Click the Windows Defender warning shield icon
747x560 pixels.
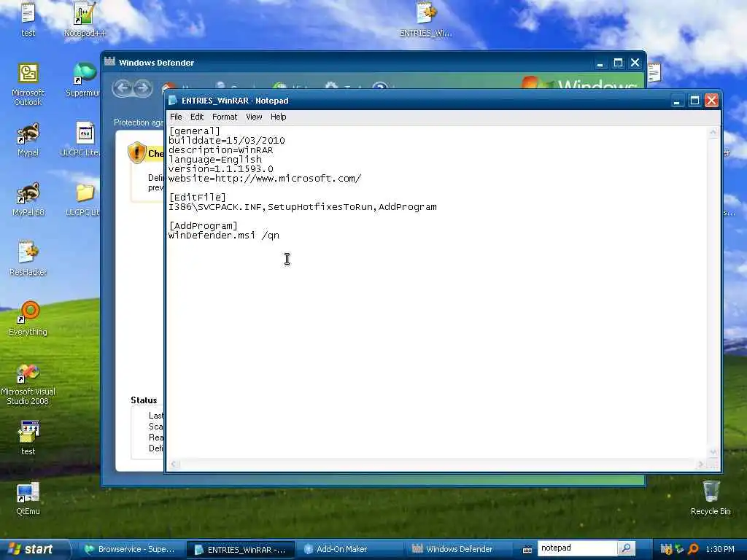click(136, 153)
